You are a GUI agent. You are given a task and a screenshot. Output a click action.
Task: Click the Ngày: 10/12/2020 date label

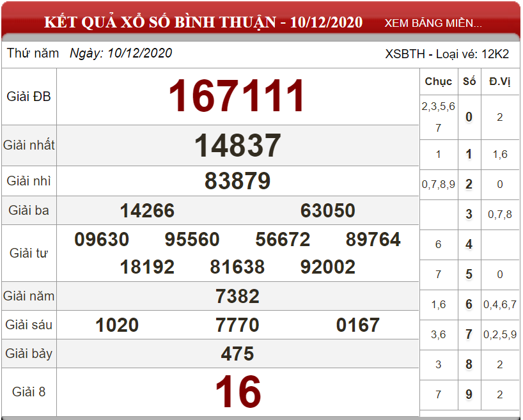coord(121,53)
